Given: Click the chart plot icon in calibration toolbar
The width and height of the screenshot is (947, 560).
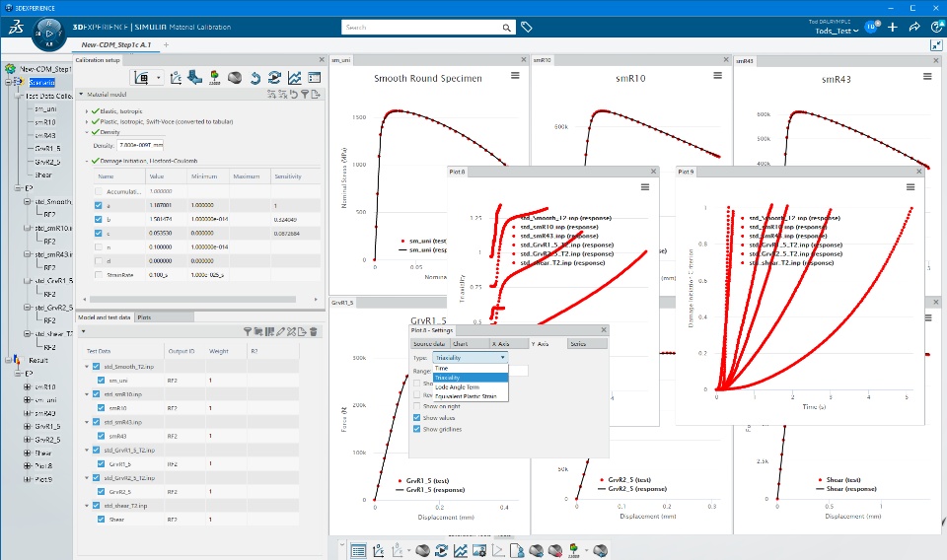Looking at the screenshot, I should [x=294, y=78].
